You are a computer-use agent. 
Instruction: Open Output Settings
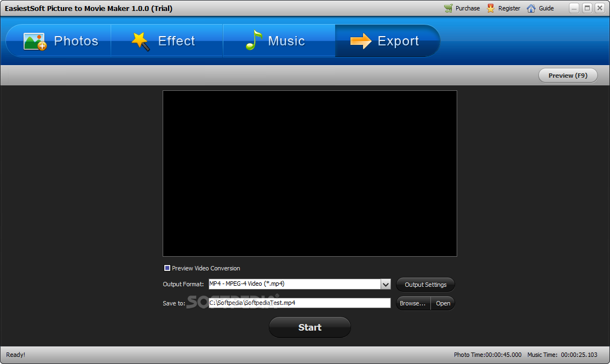click(x=425, y=285)
